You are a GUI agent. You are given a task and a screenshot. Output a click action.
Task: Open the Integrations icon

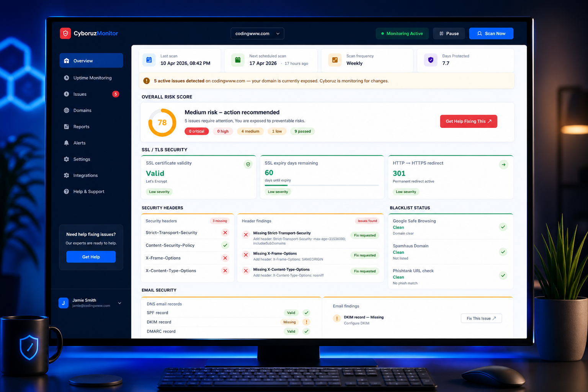[67, 175]
